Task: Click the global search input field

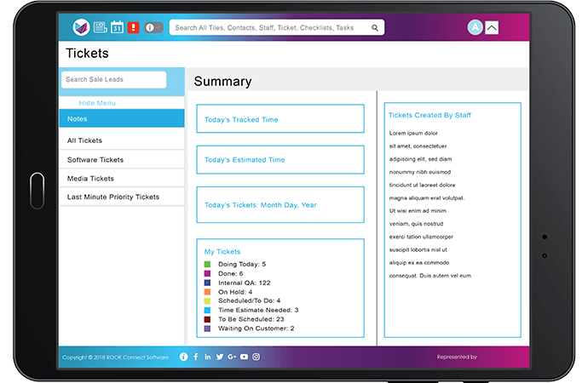Action: 277,27
